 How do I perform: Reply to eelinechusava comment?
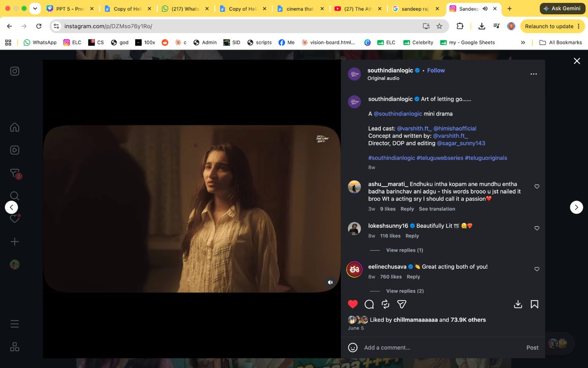tap(414, 277)
